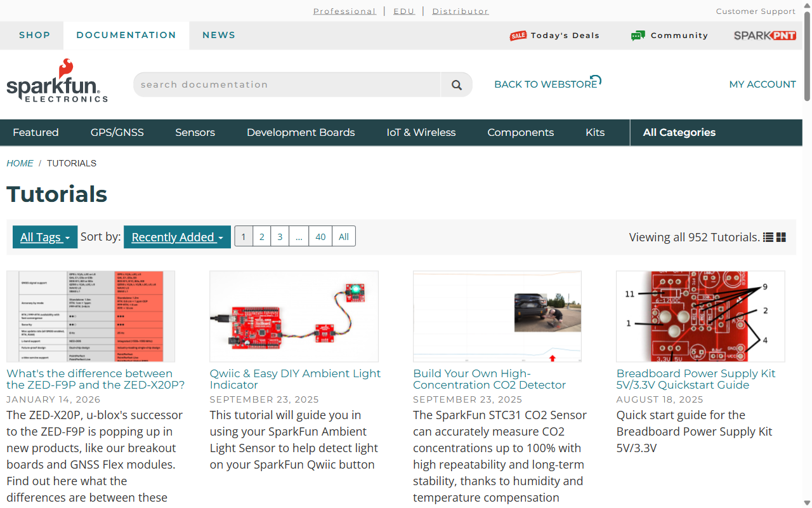
Task: Click the Community chat bubble icon
Action: pyautogui.click(x=638, y=36)
